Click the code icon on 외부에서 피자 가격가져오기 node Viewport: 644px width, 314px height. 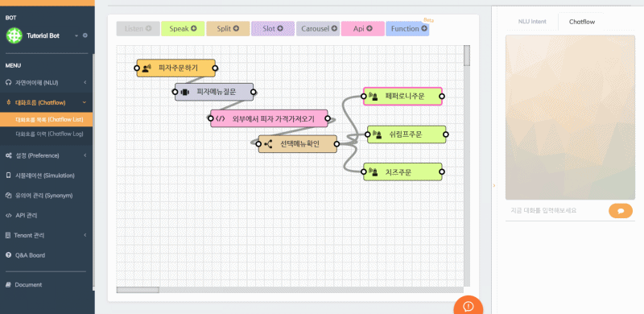pyautogui.click(x=221, y=119)
